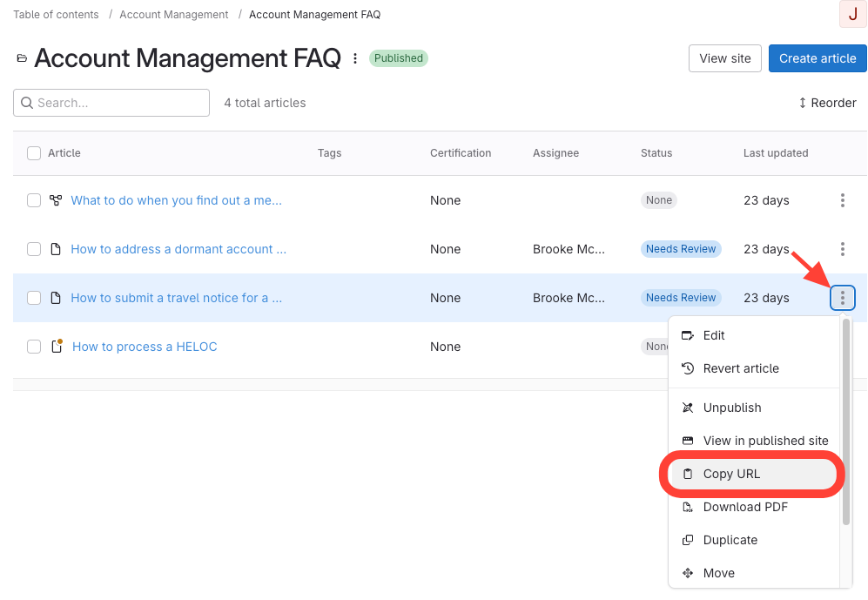Image resolution: width=868 pixels, height=600 pixels.
Task: Click the decision tree icon in the first row
Action: tap(56, 200)
